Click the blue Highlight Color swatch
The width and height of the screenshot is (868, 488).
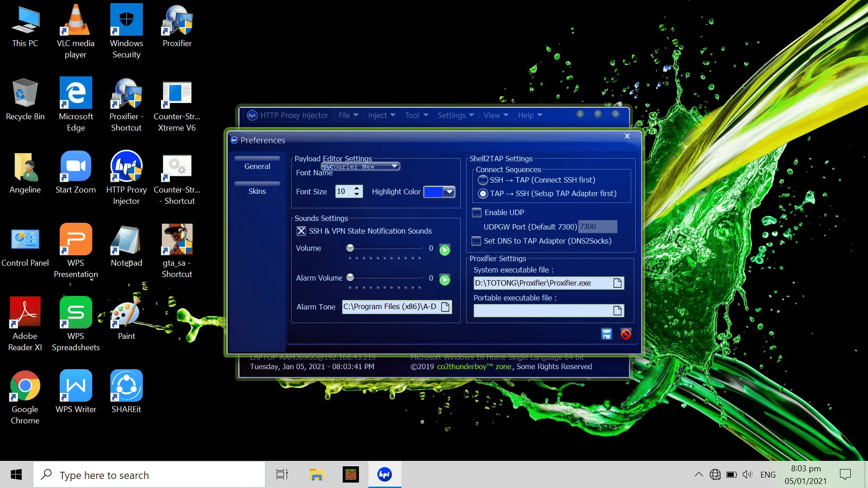pos(434,192)
